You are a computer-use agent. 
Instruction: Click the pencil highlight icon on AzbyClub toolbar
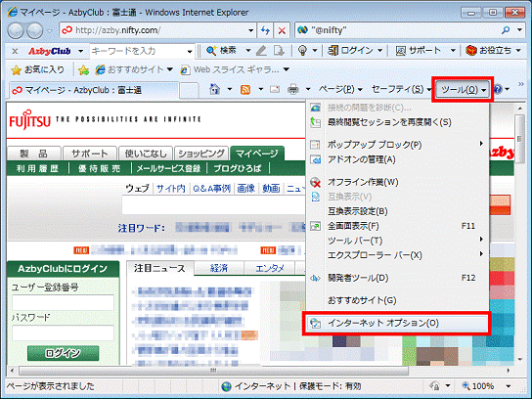(x=261, y=51)
